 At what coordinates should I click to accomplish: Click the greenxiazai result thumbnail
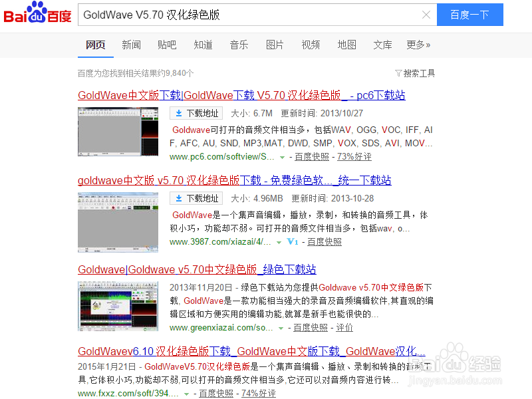[118, 306]
